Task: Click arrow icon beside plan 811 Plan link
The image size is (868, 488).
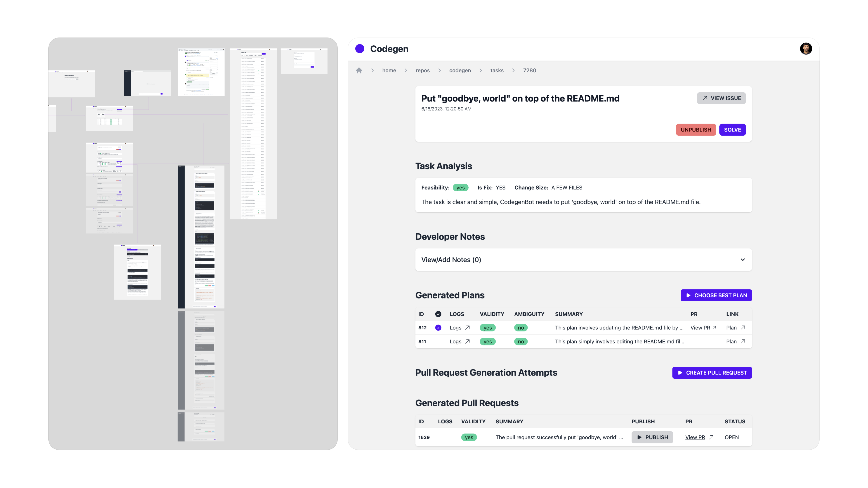Action: tap(743, 341)
